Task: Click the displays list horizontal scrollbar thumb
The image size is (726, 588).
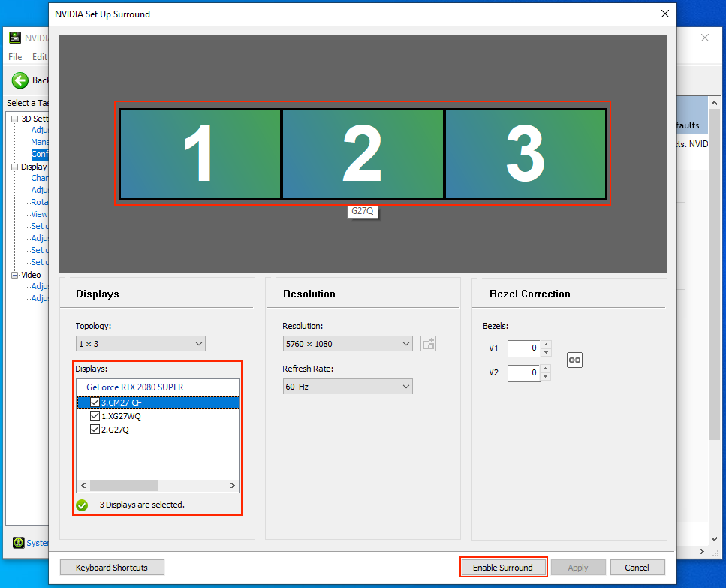Action: pyautogui.click(x=124, y=485)
